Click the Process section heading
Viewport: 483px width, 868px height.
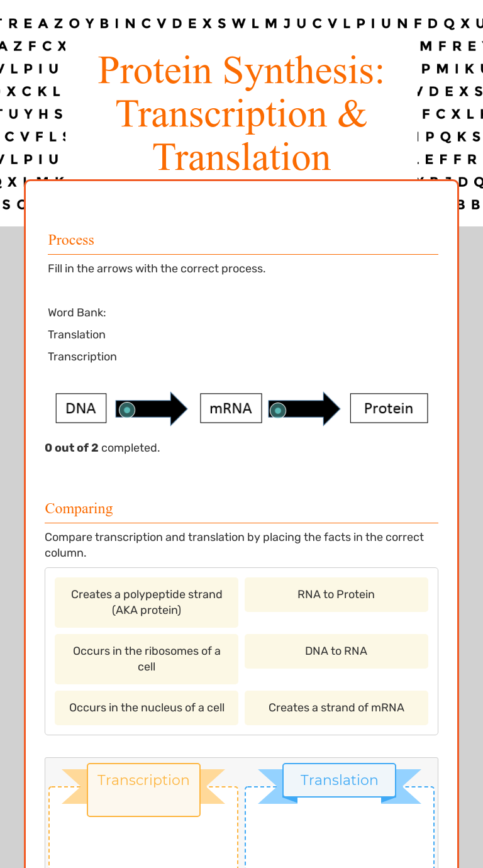[x=71, y=240]
